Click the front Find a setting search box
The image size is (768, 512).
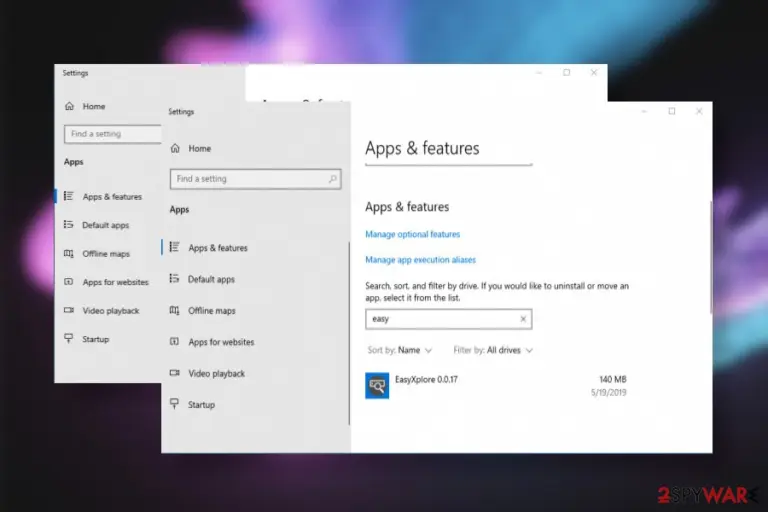[x=255, y=179]
